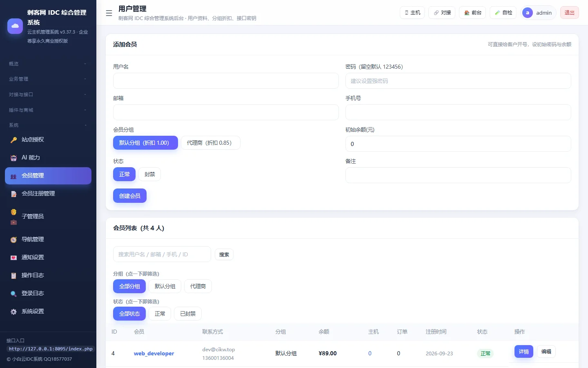The image size is (588, 368).
Task: Expand the 概览 sidebar section
Action: click(48, 64)
